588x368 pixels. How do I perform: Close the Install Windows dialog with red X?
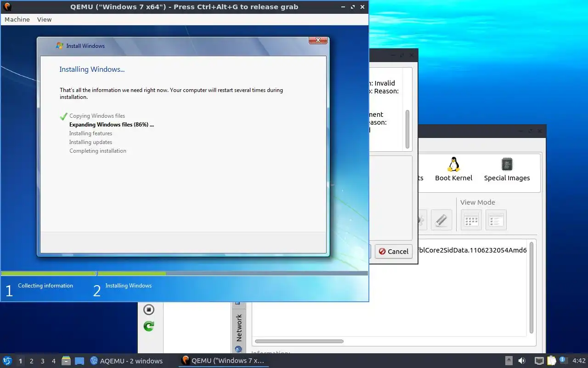coord(318,40)
